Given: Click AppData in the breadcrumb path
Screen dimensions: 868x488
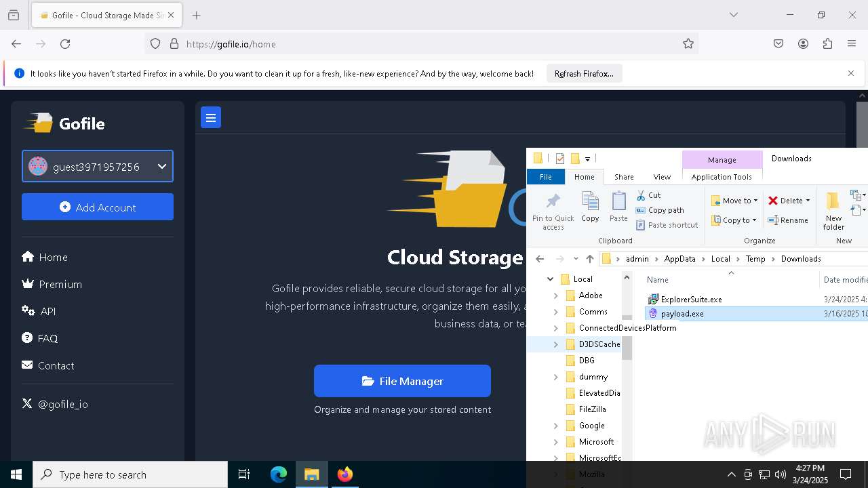Looking at the screenshot, I should point(679,259).
